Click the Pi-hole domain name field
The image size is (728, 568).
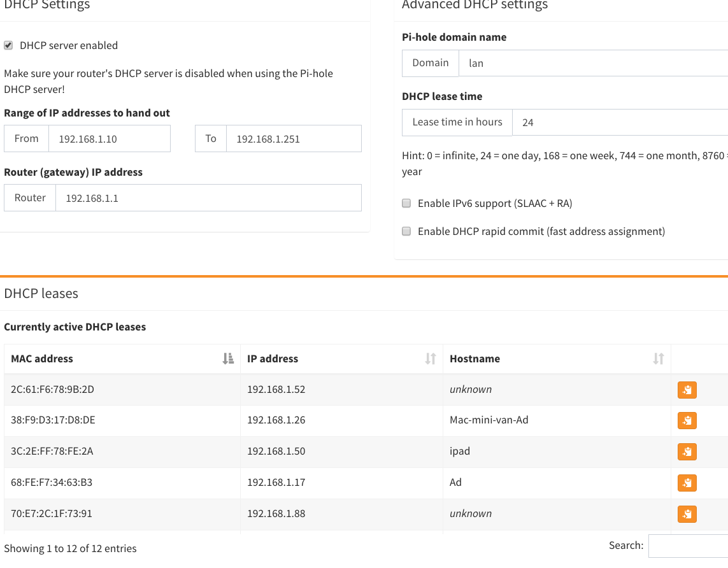click(x=592, y=63)
